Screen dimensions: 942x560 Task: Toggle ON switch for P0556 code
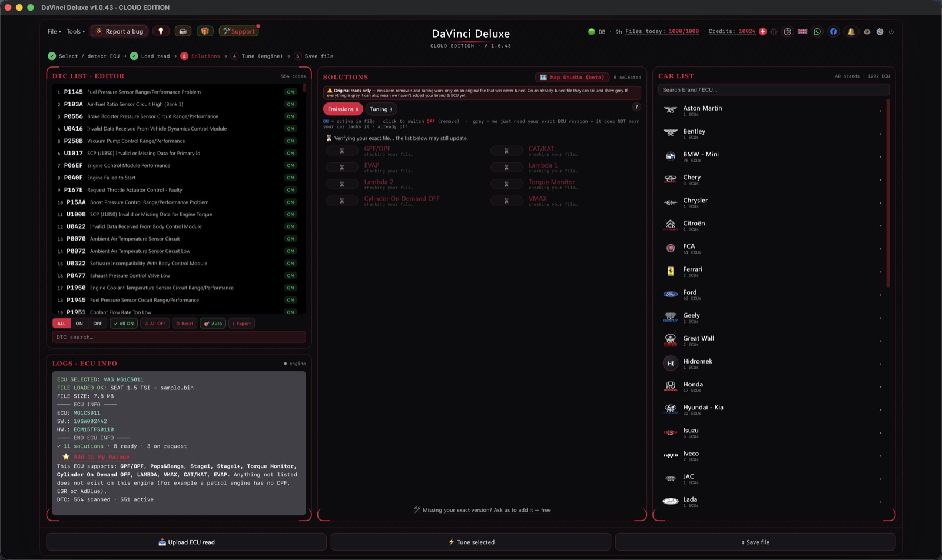290,116
